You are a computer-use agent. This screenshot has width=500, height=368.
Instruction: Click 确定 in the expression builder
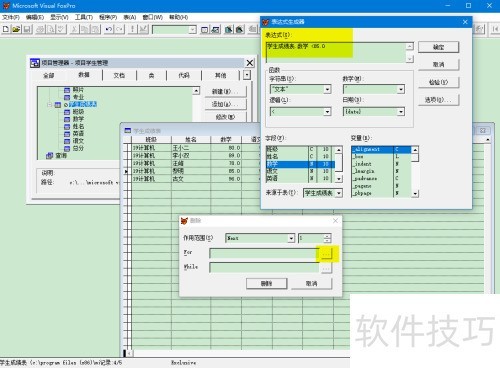click(x=439, y=47)
